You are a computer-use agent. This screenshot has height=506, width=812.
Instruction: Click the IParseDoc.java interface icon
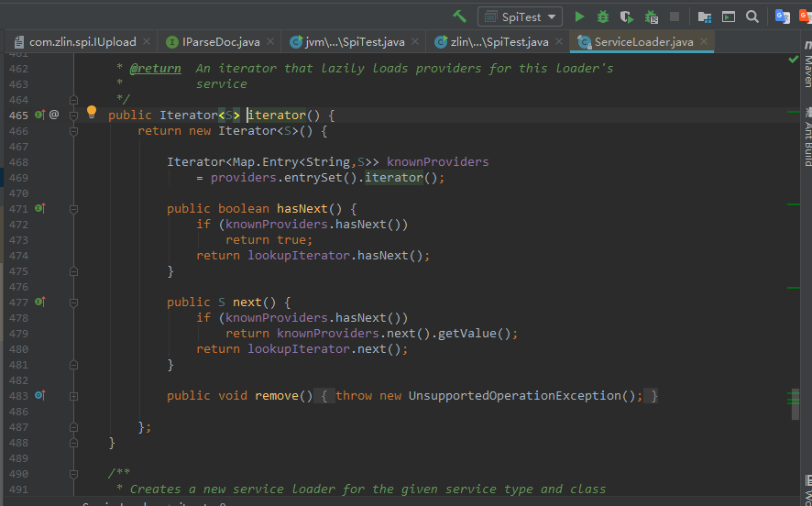pyautogui.click(x=172, y=42)
